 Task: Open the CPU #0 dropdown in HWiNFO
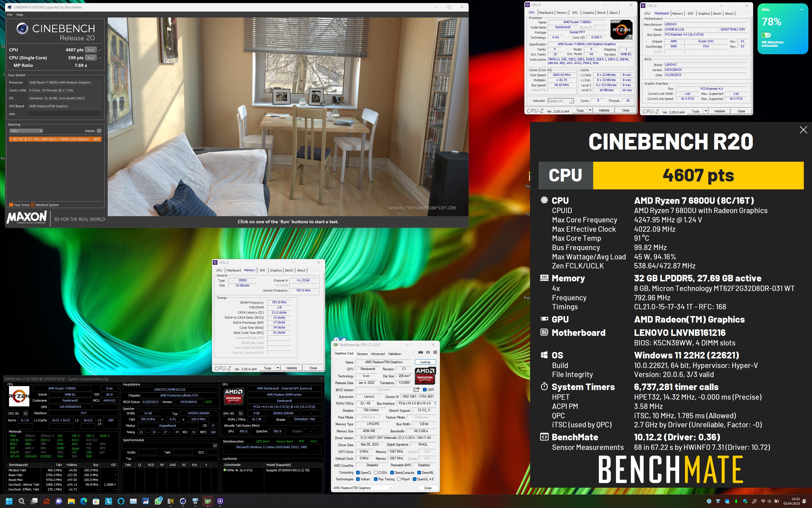pyautogui.click(x=18, y=413)
